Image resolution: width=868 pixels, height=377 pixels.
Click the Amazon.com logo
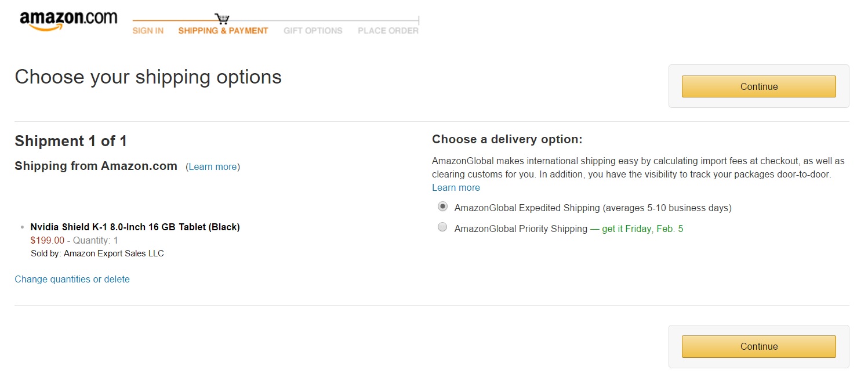tap(68, 20)
